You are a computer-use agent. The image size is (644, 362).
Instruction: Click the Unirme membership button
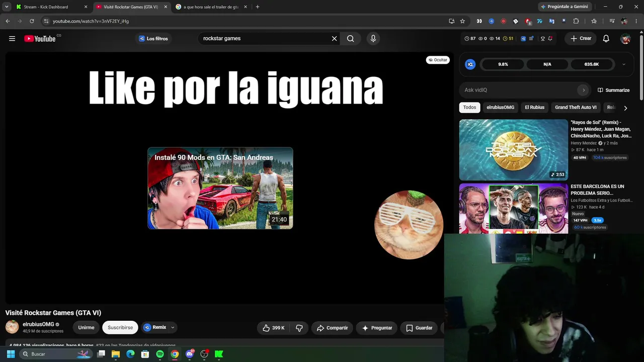pyautogui.click(x=86, y=327)
